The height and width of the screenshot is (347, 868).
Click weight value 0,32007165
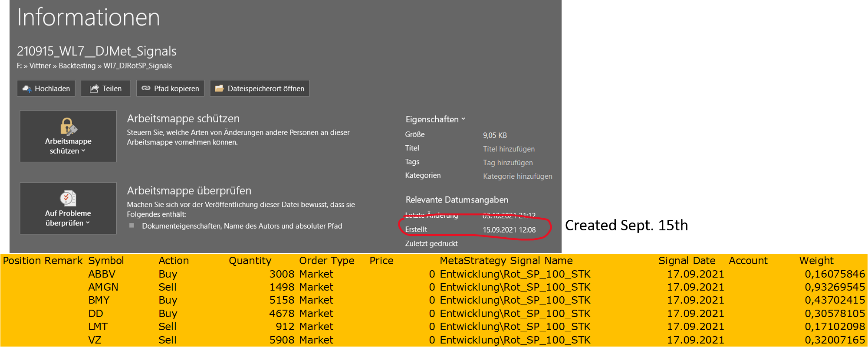coord(835,340)
